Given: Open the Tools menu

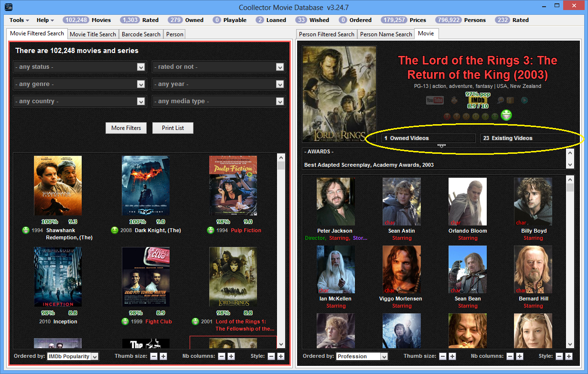Looking at the screenshot, I should pos(19,20).
